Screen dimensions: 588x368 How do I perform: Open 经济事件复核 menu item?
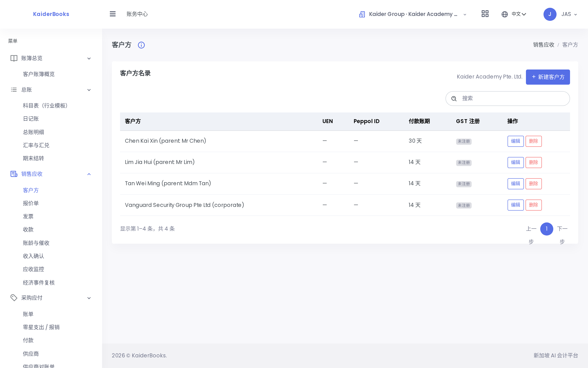coord(39,283)
